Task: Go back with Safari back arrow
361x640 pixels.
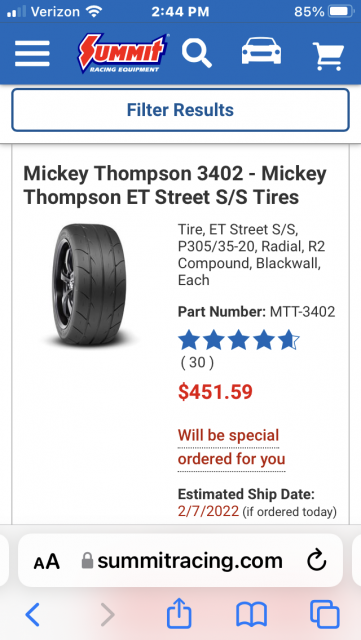Action: coord(33,614)
